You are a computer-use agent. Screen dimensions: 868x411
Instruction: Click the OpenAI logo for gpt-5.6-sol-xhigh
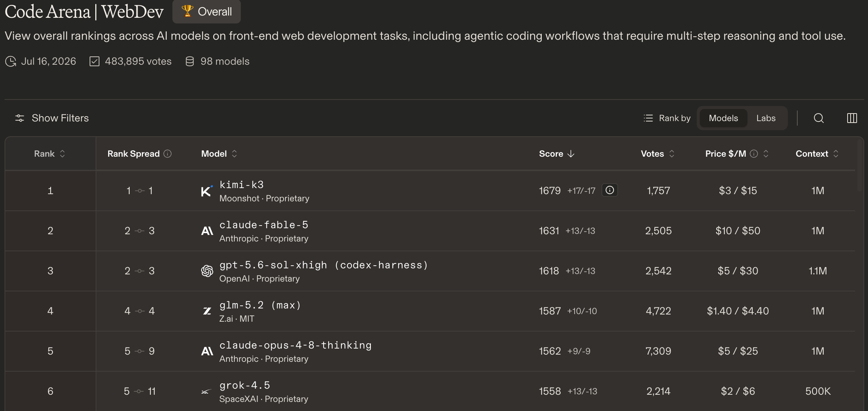click(x=207, y=271)
